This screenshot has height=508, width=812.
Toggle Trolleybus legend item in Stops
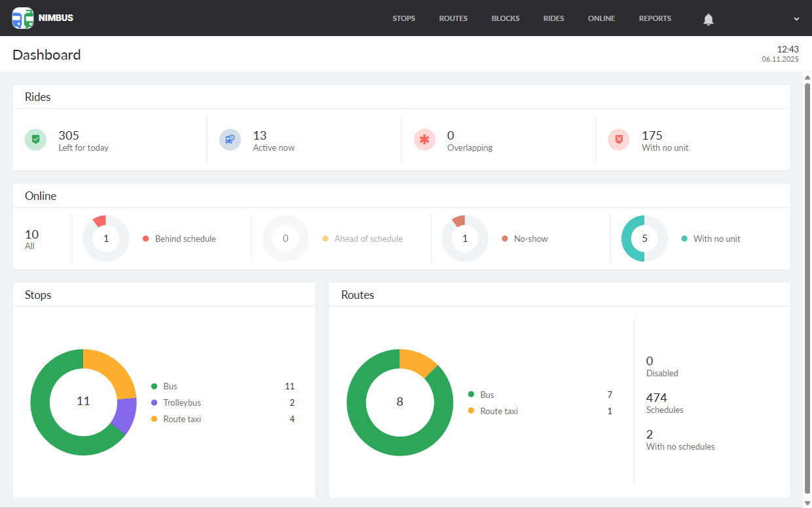coord(181,403)
